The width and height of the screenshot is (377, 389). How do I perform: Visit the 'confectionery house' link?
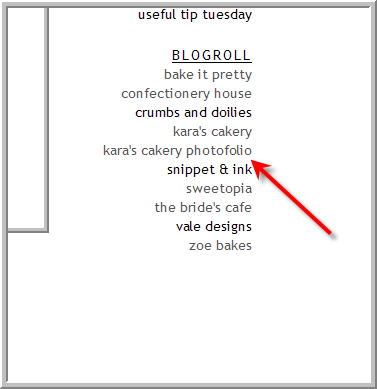pyautogui.click(x=187, y=94)
